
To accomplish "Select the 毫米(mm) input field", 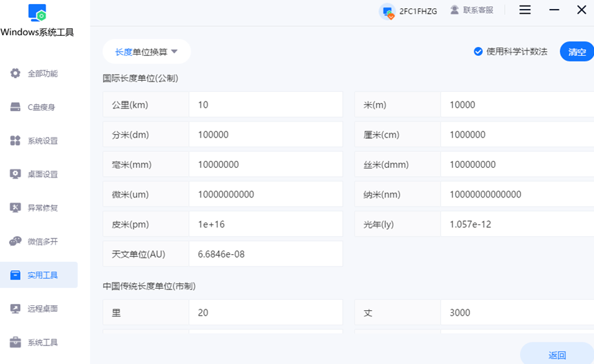I will pos(266,164).
